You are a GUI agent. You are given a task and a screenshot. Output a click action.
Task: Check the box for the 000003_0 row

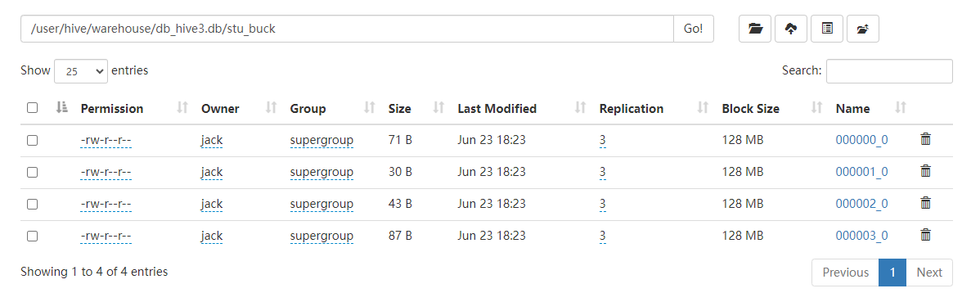[33, 237]
